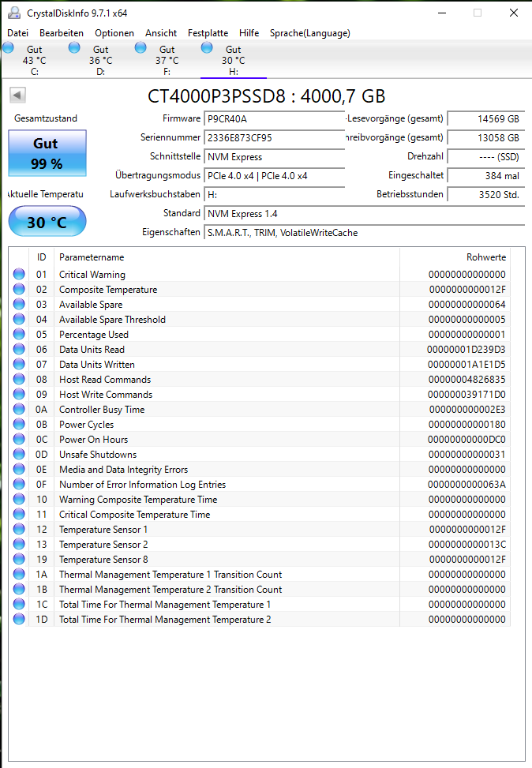The height and width of the screenshot is (768, 532).
Task: Click the status orb for drive C:
Action: (x=9, y=47)
